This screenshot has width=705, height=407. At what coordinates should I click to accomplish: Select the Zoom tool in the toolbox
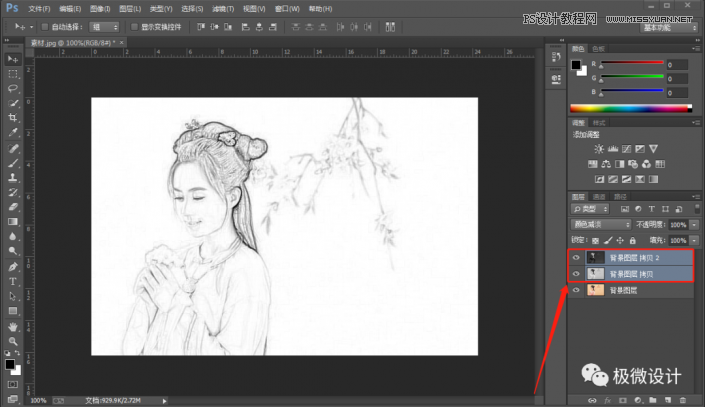[x=13, y=341]
